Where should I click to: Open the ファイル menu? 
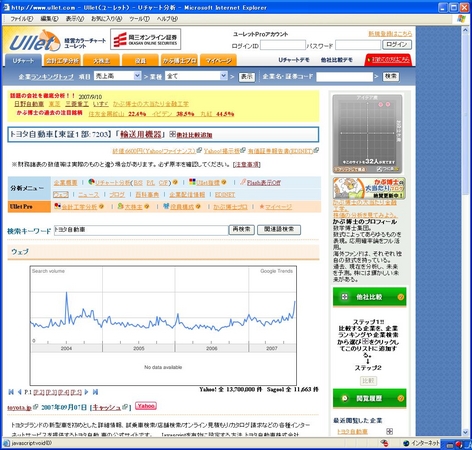22,19
